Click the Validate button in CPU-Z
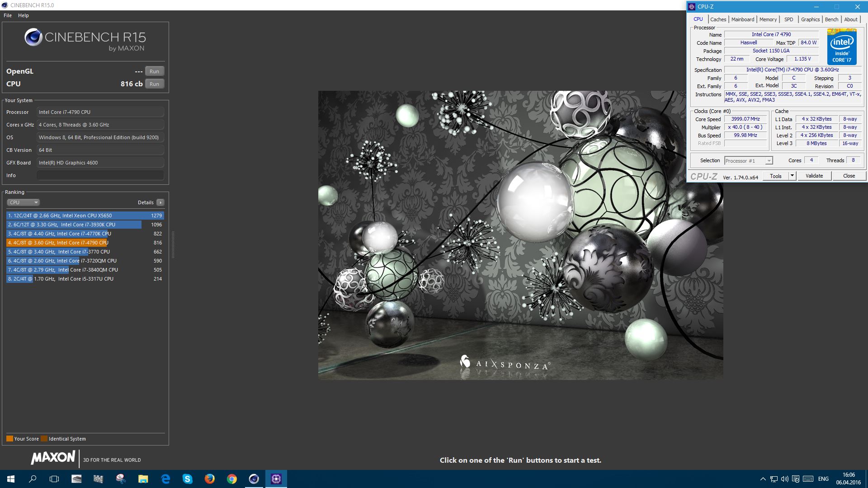Viewport: 868px width, 488px height. (x=814, y=176)
